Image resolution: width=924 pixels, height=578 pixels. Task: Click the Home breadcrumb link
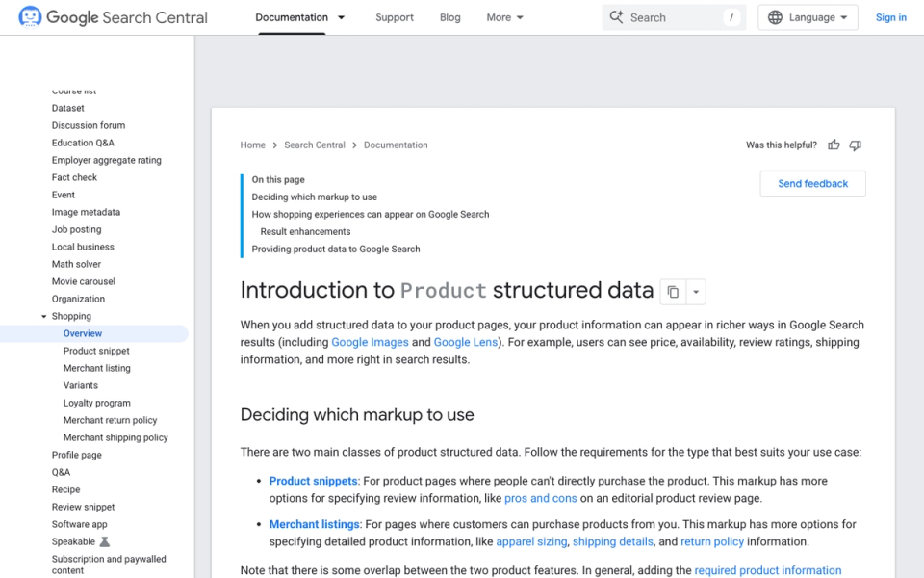click(x=252, y=145)
